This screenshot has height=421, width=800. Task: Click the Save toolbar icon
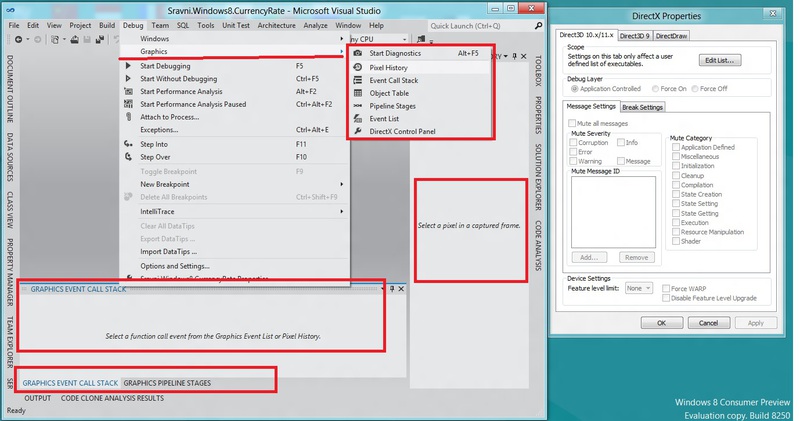(87, 39)
